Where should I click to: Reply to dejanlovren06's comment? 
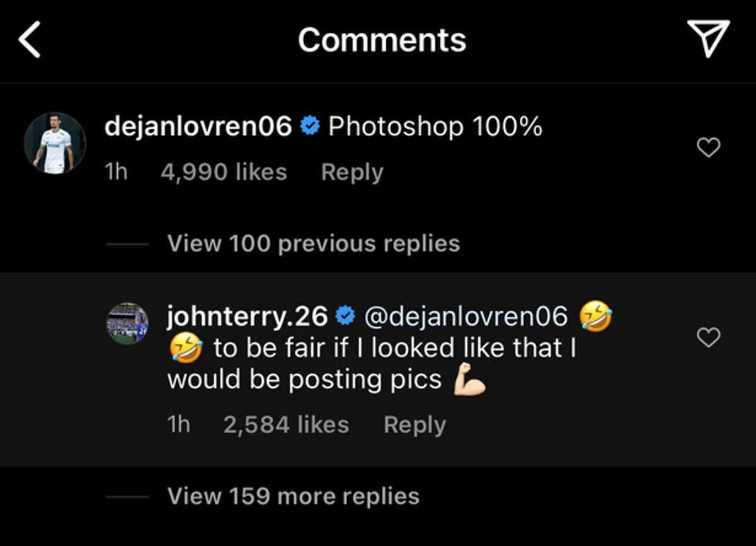tap(352, 172)
